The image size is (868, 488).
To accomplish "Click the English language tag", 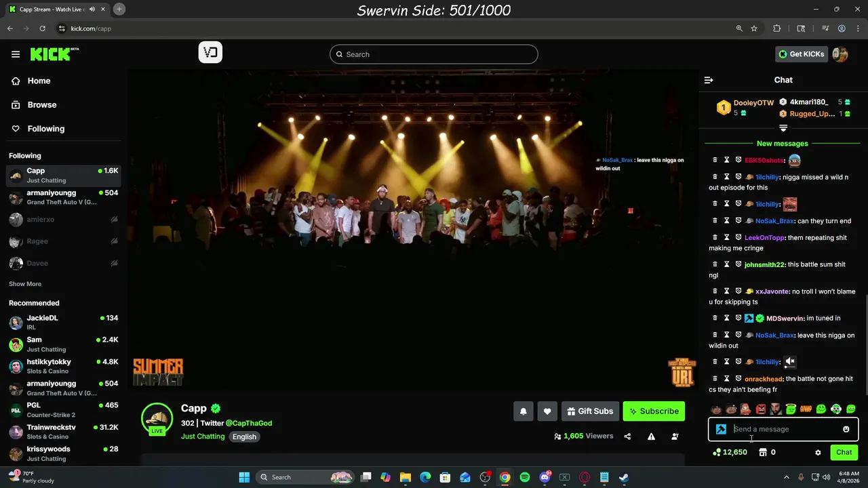I will point(244,436).
